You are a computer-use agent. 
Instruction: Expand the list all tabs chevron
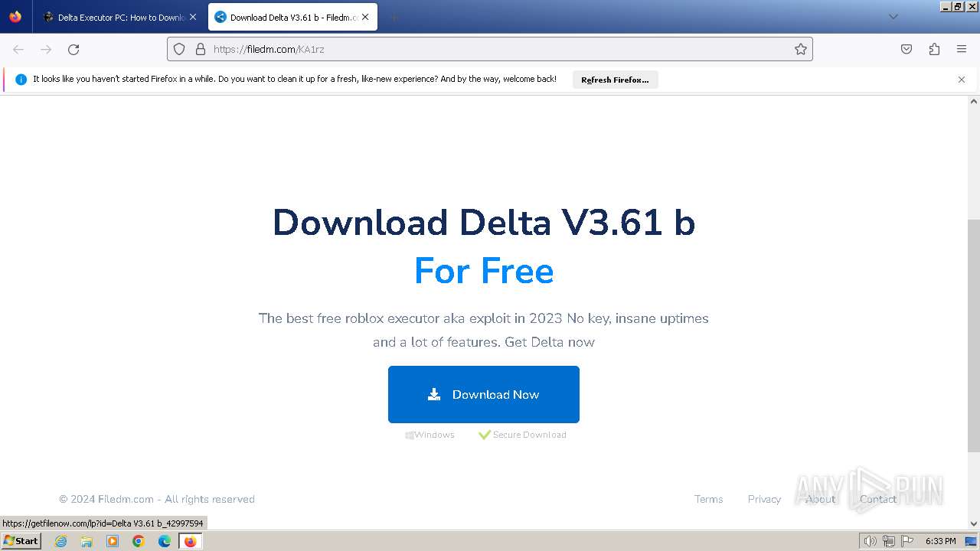tap(893, 17)
